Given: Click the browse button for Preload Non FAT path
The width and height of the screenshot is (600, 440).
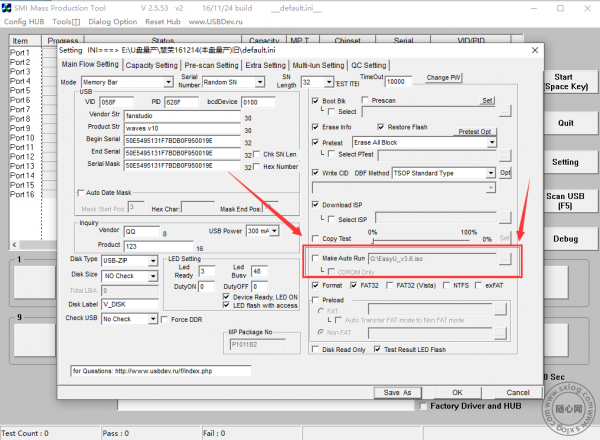Looking at the screenshot, I should 500,333.
